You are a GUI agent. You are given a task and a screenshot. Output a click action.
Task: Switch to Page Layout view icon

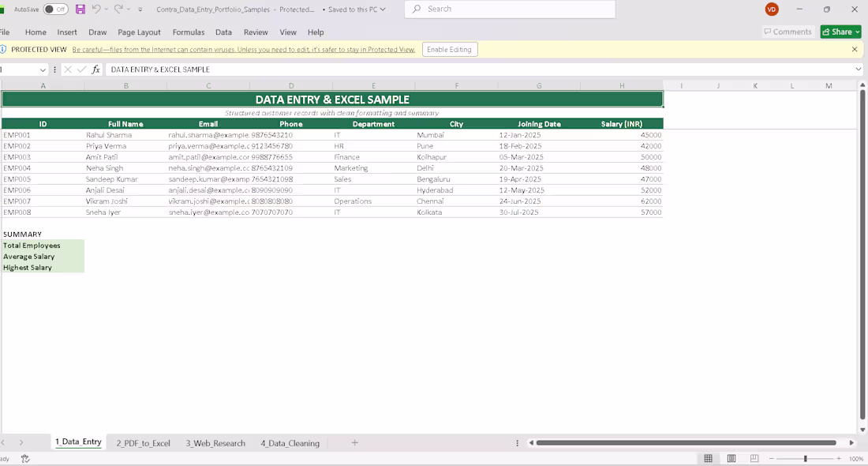pyautogui.click(x=731, y=459)
